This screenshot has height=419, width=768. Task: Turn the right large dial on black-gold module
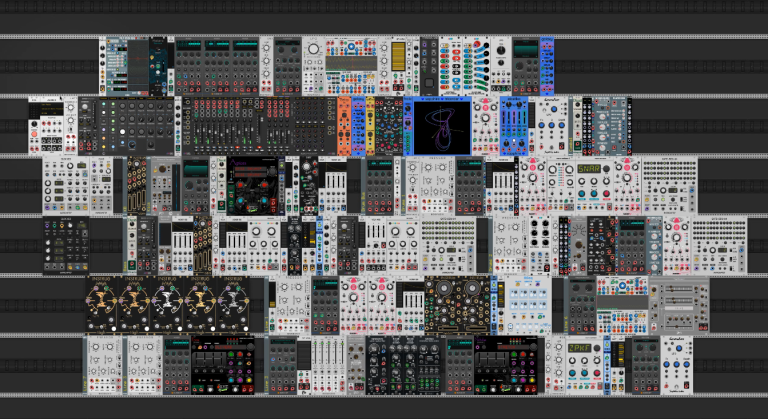click(472, 290)
